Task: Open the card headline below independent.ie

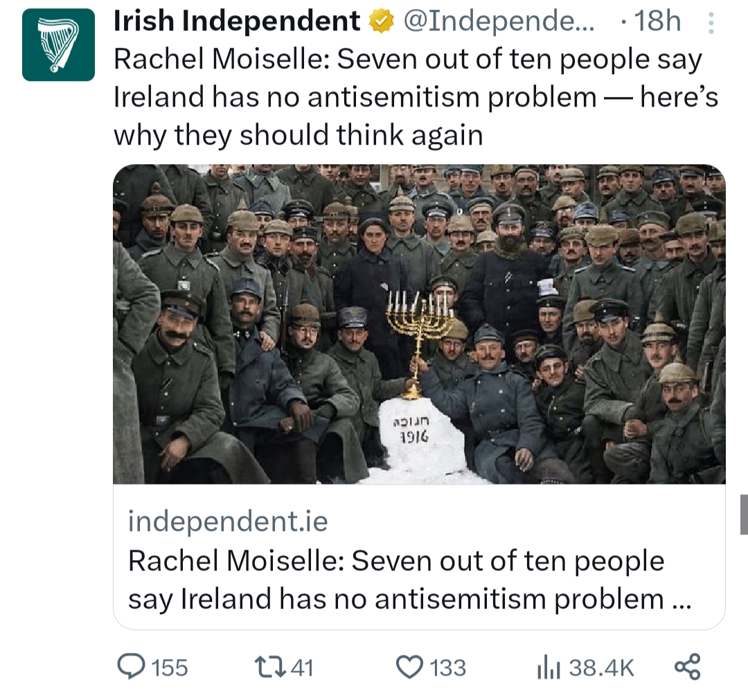Action: (x=410, y=580)
